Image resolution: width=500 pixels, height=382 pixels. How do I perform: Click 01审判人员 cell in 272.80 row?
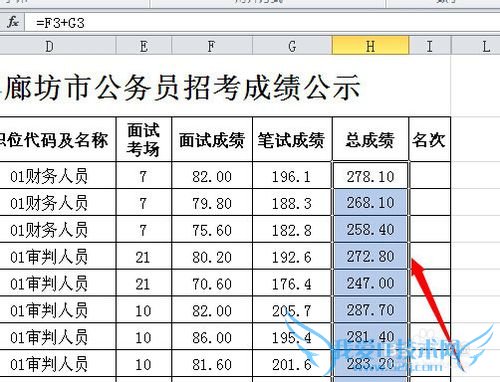pos(58,256)
